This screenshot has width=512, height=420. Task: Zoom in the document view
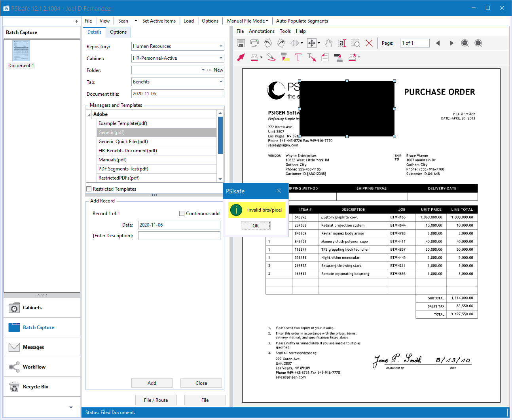(478, 43)
